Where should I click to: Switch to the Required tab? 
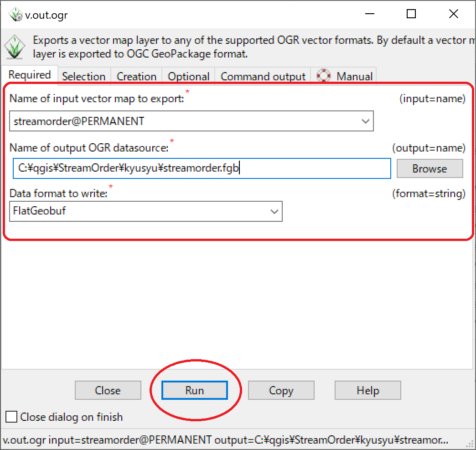(x=30, y=75)
